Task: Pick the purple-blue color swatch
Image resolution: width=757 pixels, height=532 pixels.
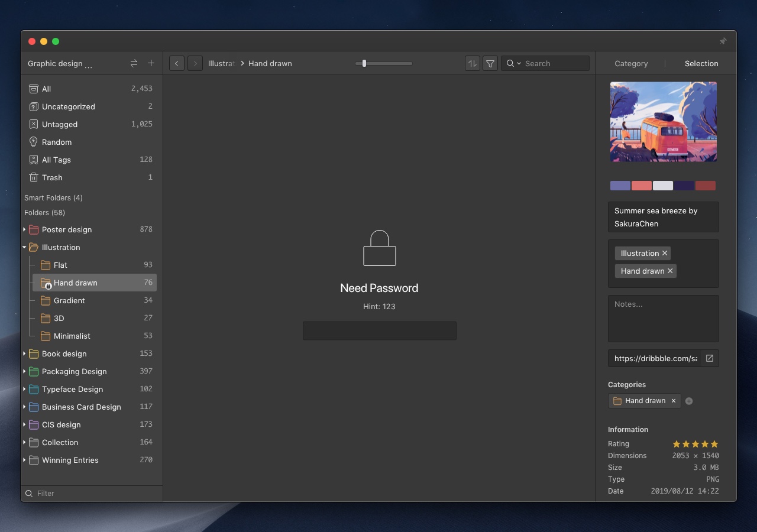Action: pyautogui.click(x=620, y=186)
